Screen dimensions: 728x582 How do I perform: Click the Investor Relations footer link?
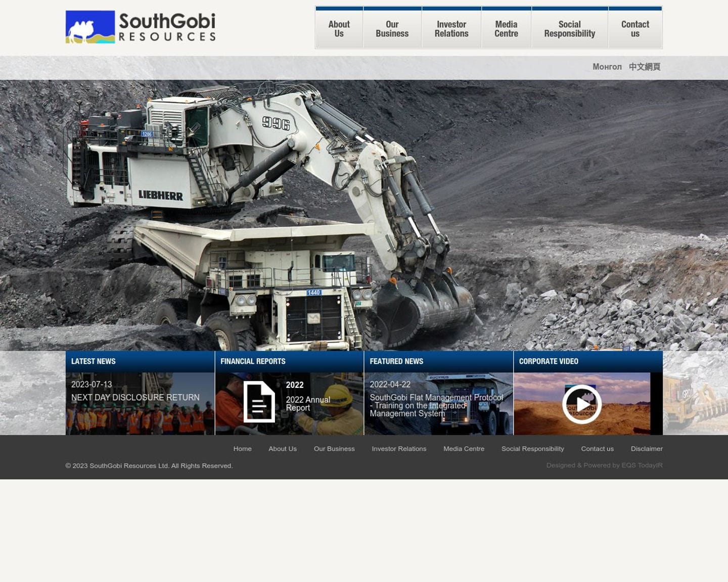click(x=399, y=449)
